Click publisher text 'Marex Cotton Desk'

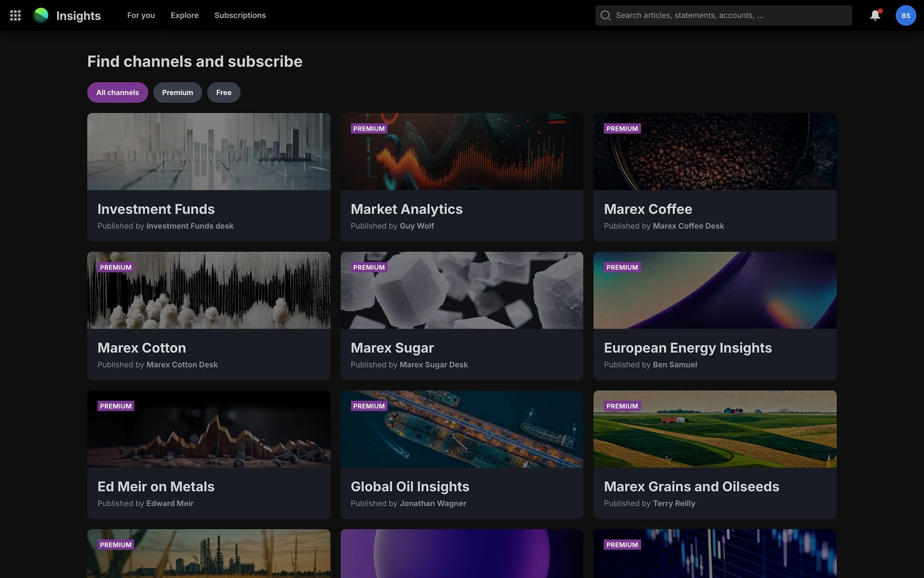(x=182, y=364)
